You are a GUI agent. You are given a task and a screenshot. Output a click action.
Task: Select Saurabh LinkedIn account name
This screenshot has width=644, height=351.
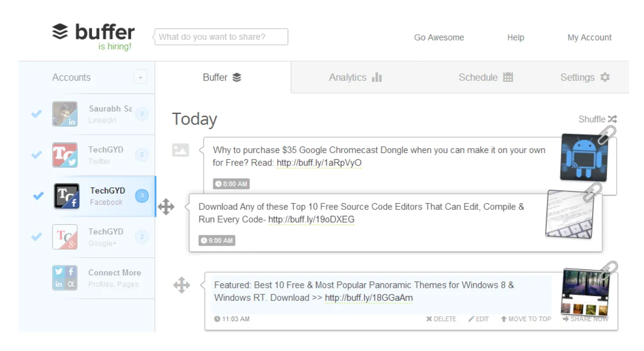pos(110,108)
